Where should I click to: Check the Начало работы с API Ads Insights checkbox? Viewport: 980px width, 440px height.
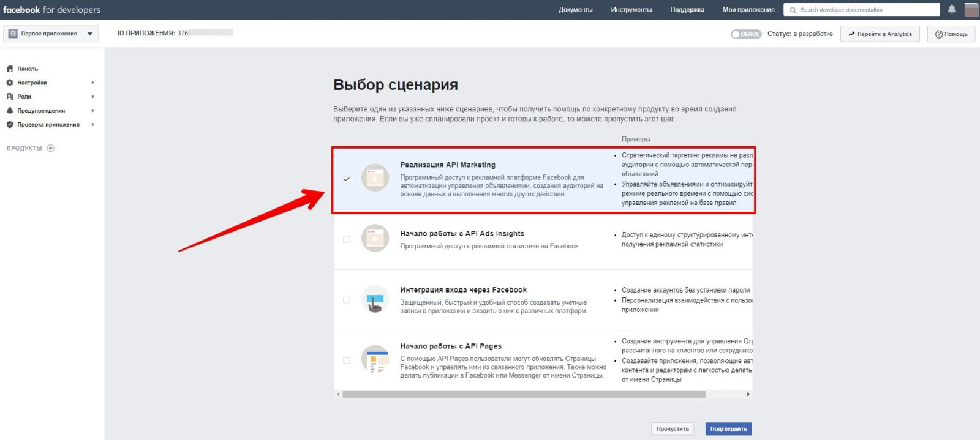tap(347, 239)
